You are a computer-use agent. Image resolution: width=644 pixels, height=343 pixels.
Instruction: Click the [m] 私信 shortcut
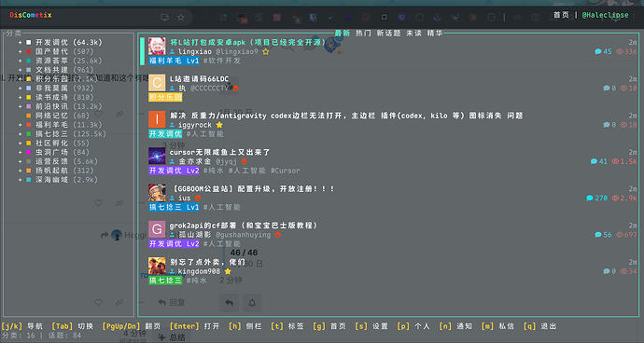(x=497, y=326)
